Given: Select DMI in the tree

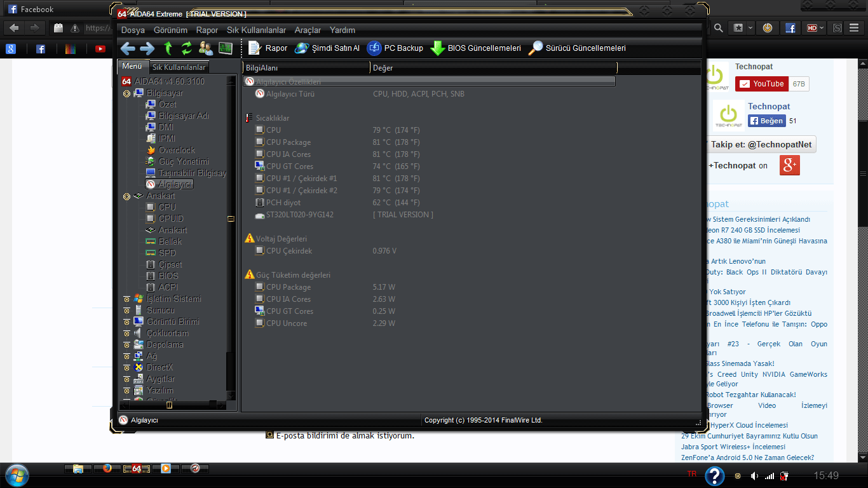Looking at the screenshot, I should pyautogui.click(x=166, y=127).
